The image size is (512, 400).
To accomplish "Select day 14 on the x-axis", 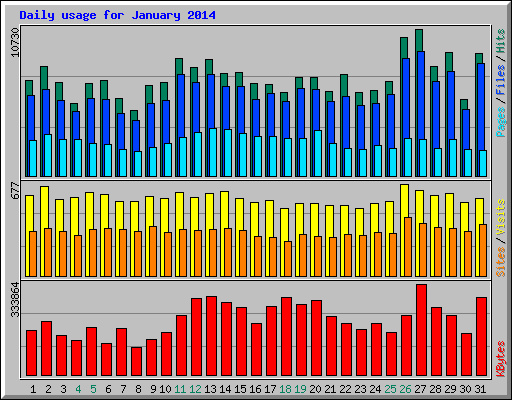I will 225,389.
